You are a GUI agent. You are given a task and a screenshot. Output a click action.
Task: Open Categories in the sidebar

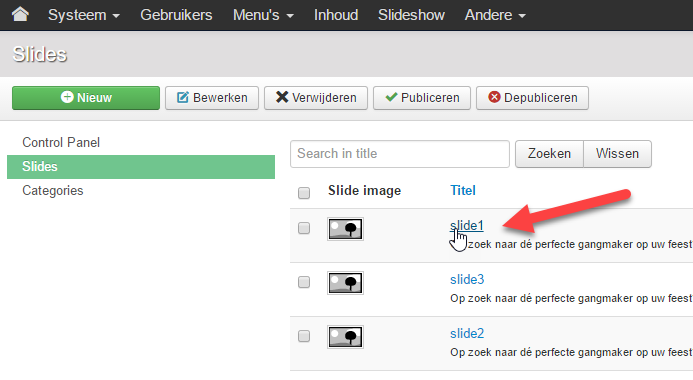point(53,190)
